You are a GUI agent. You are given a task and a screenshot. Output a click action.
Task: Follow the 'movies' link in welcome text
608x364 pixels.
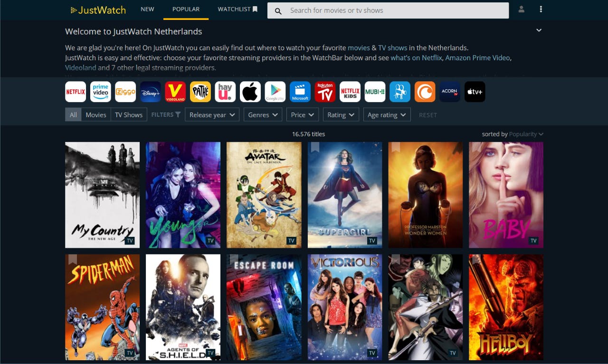[x=359, y=48]
